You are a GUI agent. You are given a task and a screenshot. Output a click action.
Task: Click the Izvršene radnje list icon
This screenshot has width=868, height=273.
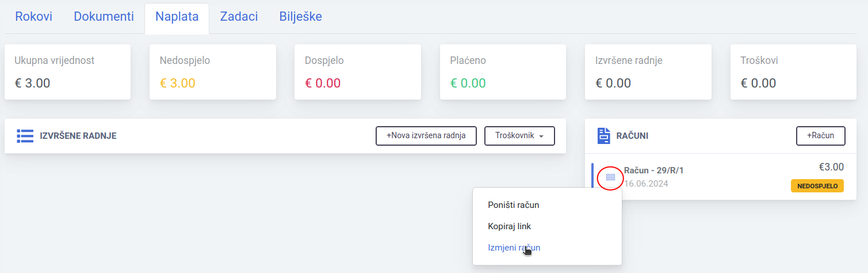25,136
